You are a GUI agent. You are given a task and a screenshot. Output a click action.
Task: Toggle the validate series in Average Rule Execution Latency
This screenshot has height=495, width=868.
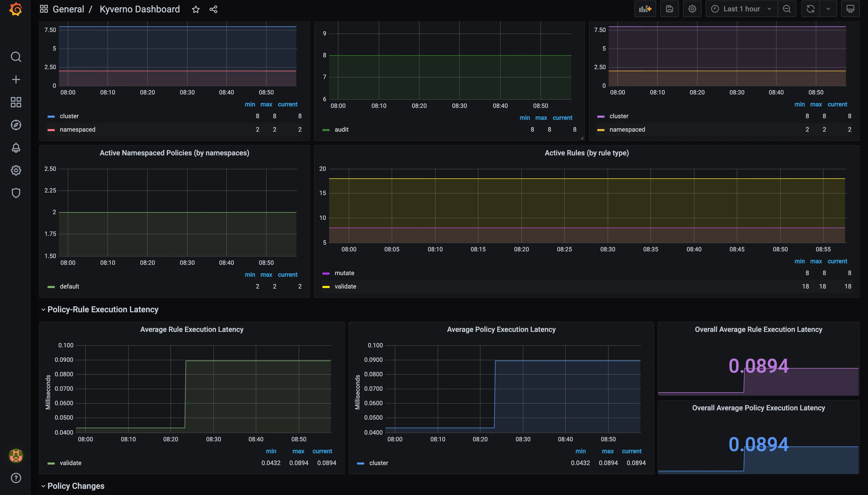[x=71, y=463]
